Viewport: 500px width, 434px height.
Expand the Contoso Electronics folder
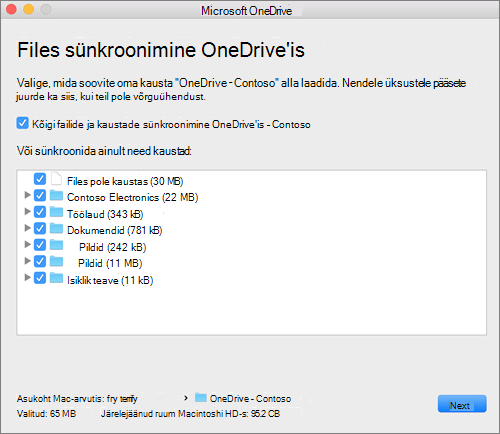coord(27,195)
